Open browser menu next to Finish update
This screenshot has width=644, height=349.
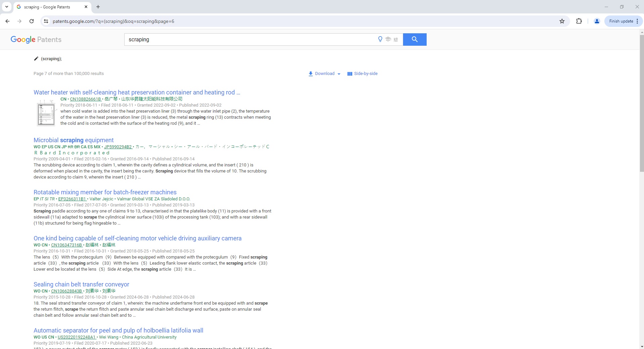[x=637, y=21]
